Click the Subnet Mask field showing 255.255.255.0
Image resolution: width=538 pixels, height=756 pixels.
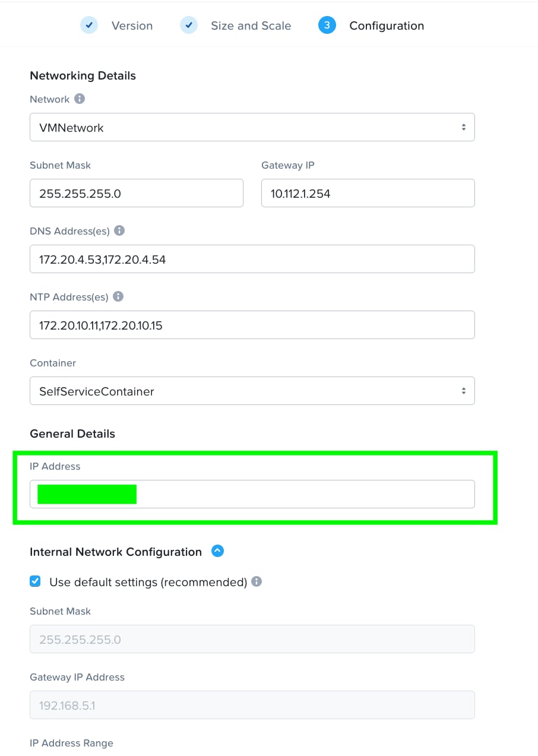point(136,192)
